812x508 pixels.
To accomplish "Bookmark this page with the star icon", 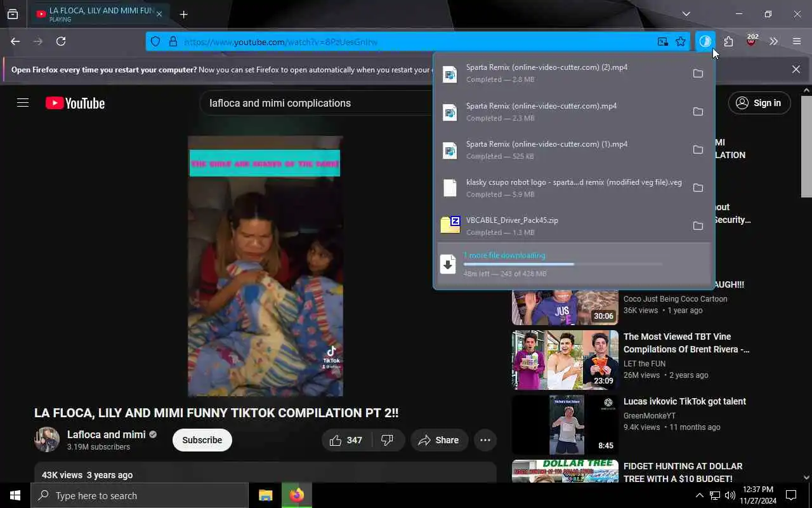I will click(681, 42).
